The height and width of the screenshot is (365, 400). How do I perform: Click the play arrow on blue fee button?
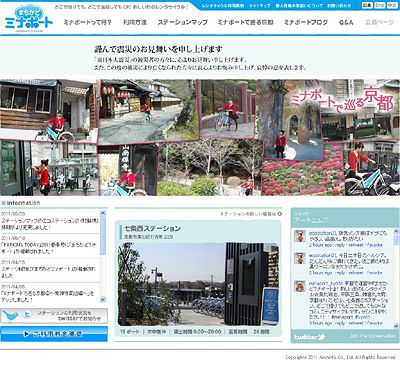pyautogui.click(x=26, y=334)
